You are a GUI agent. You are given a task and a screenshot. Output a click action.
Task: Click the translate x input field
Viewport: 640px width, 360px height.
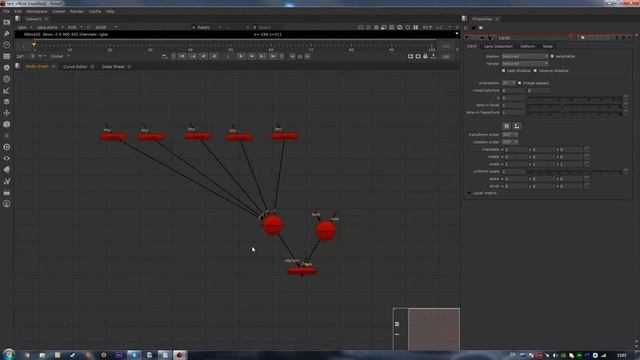pyautogui.click(x=516, y=149)
